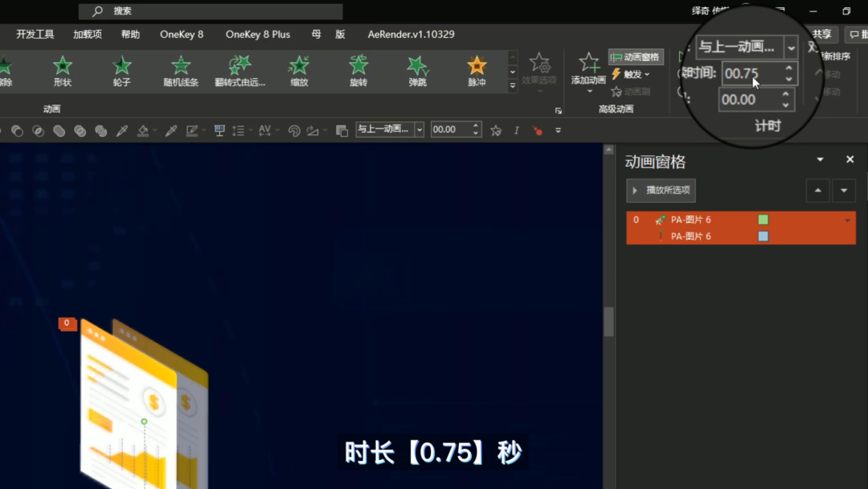Click the italic I icon in quick toolbar

tap(517, 131)
